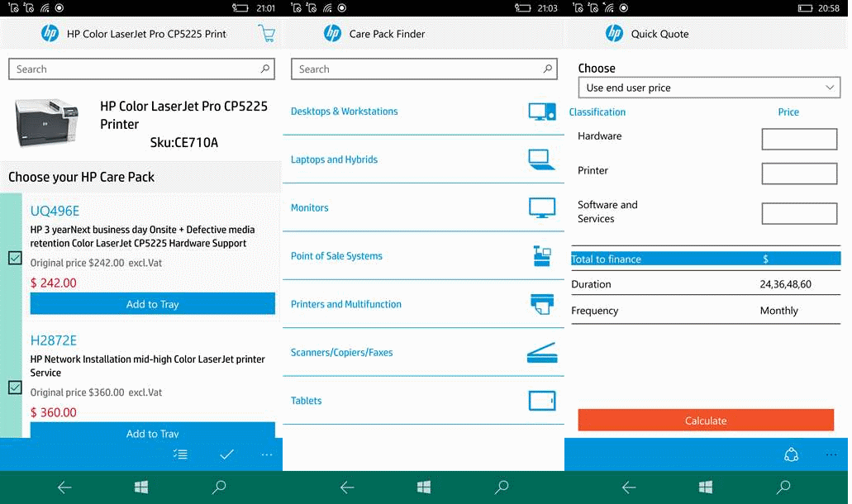Add UQ496E care pack to tray

pos(152,303)
